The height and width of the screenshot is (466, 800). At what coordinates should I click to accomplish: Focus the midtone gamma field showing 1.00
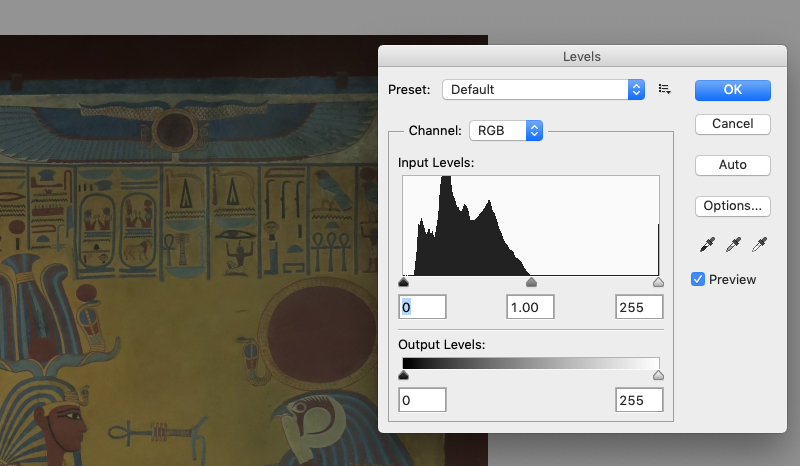531,307
